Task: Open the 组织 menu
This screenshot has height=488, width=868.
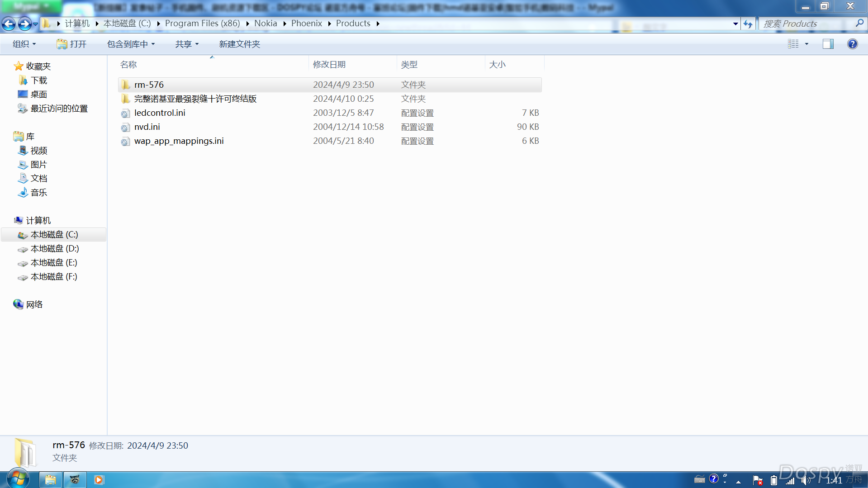Action: 24,44
